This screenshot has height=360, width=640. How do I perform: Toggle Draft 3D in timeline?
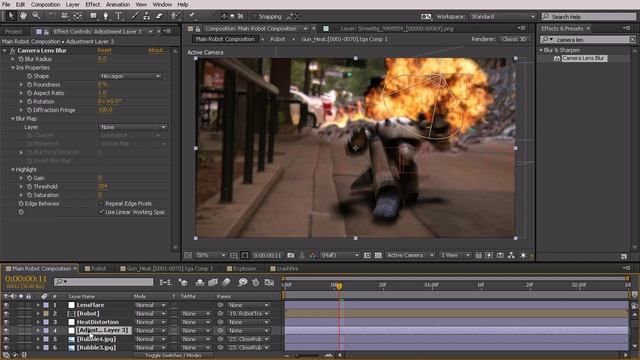(182, 282)
